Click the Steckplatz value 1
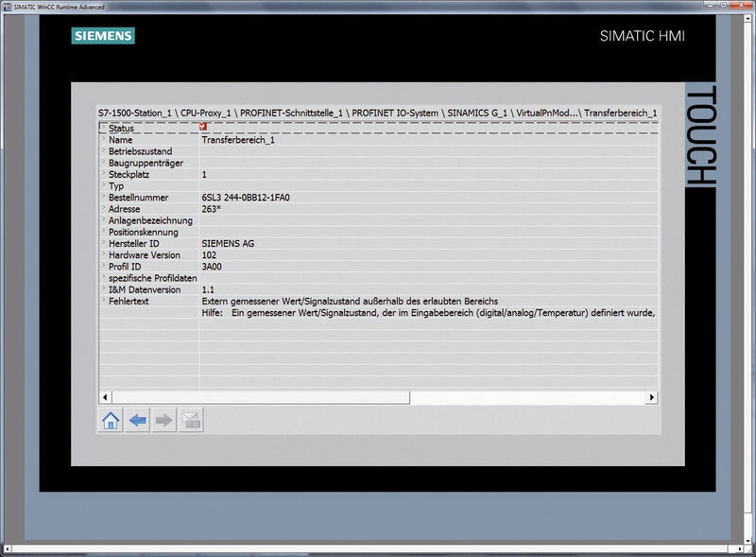 click(x=204, y=175)
